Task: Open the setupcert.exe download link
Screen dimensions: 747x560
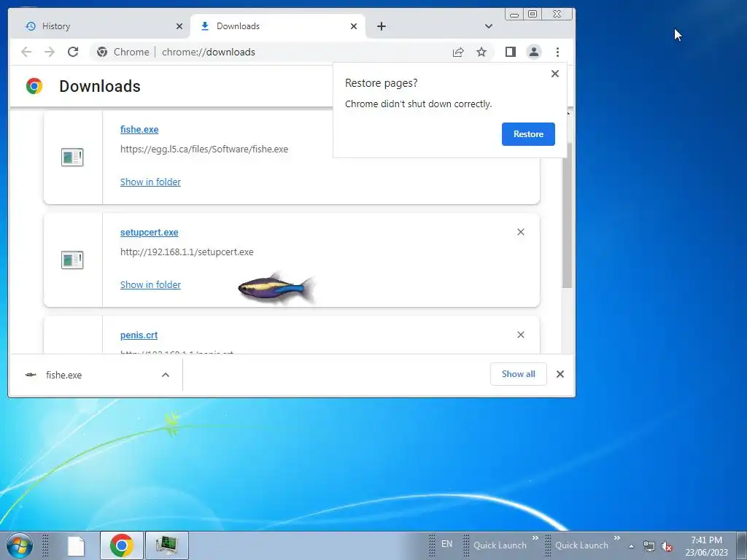Action: click(x=149, y=233)
